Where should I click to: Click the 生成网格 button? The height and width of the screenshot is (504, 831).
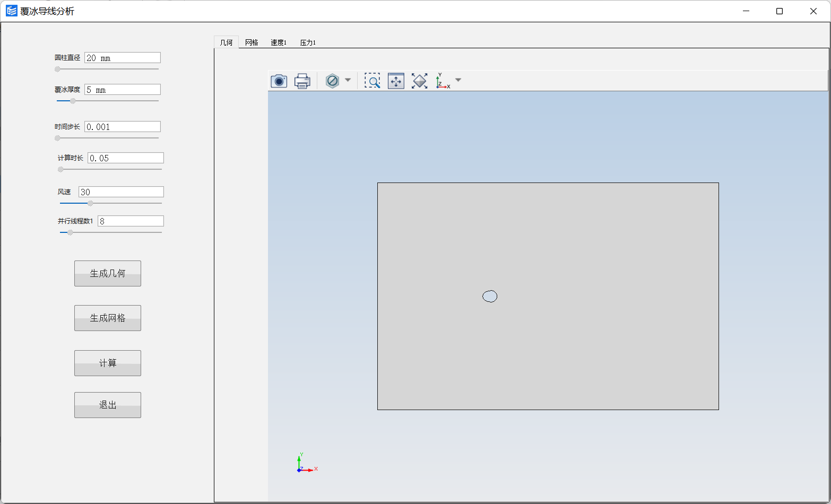108,318
